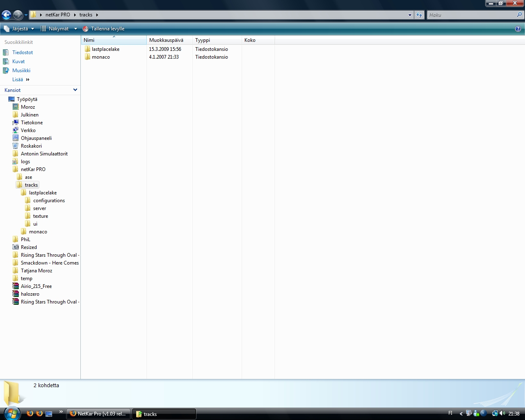
Task: Open the Kuvat favorite link
Action: point(18,62)
